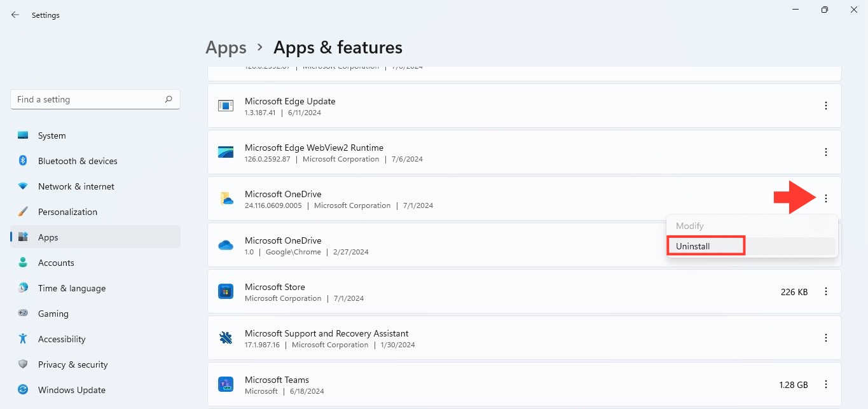
Task: Select Modify in the context menu
Action: point(751,226)
